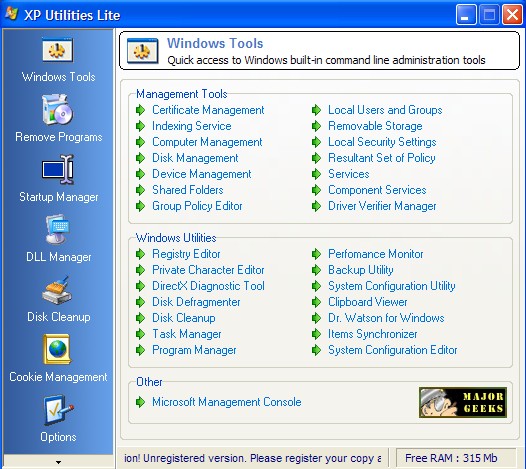Open the Options sidebar icon
Screen dimensions: 526x469
[x=58, y=410]
